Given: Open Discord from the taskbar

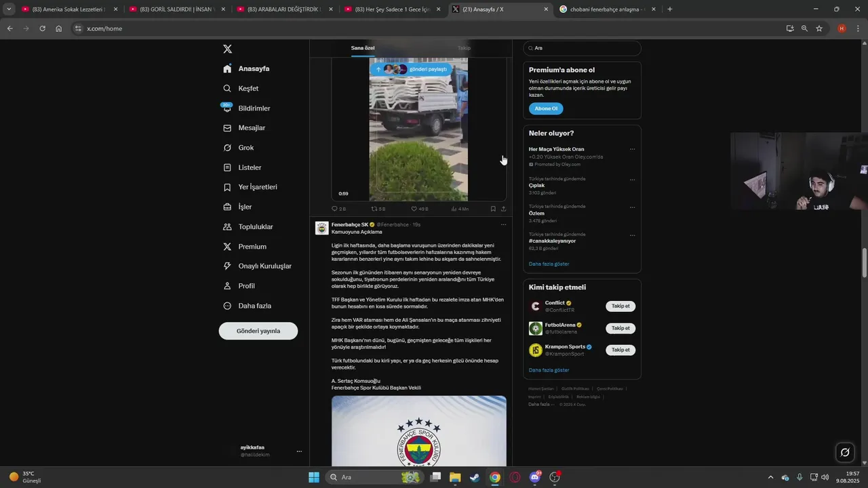Looking at the screenshot, I should 535,477.
